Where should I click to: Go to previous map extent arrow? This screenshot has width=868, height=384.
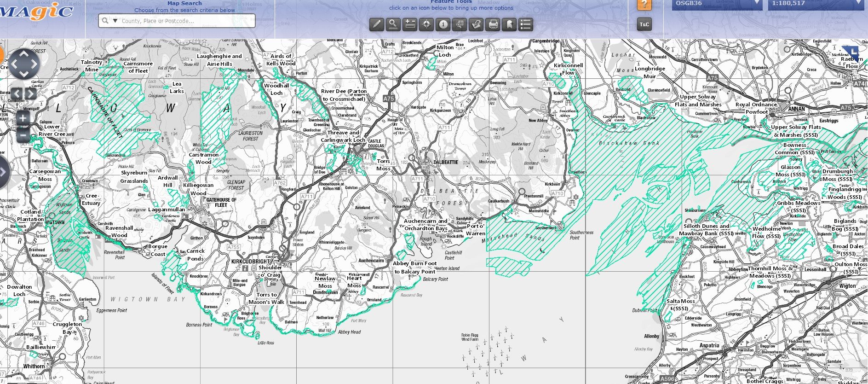click(17, 94)
